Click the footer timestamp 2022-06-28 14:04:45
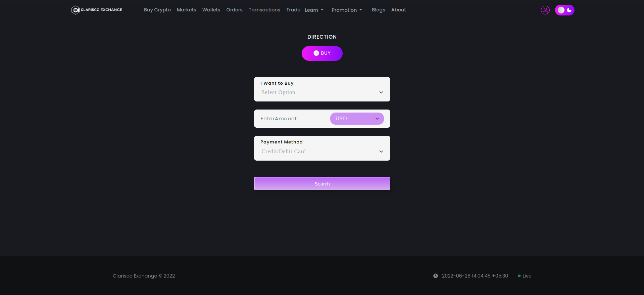Image resolution: width=644 pixels, height=295 pixels. (x=475, y=276)
